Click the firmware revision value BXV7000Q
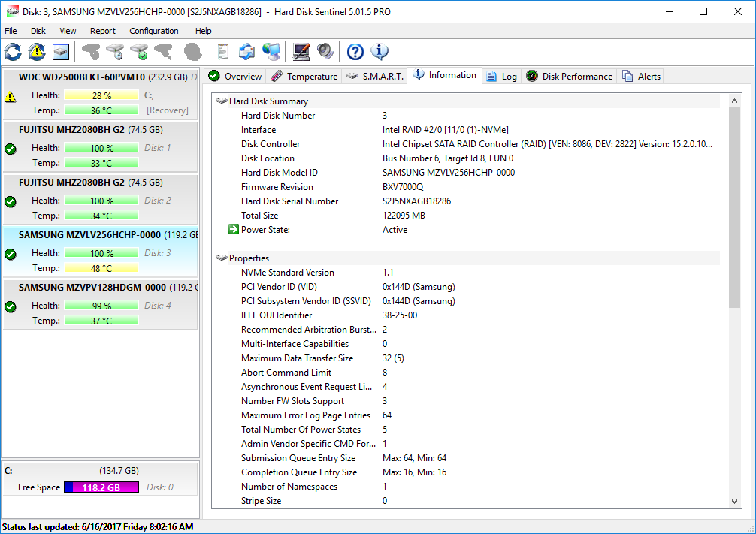Screen dimensions: 756x534 point(403,187)
